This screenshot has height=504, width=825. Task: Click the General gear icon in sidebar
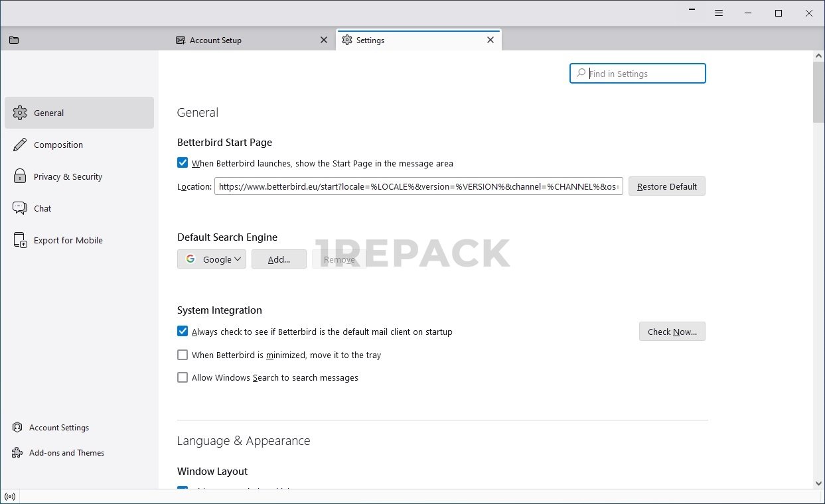click(x=20, y=113)
